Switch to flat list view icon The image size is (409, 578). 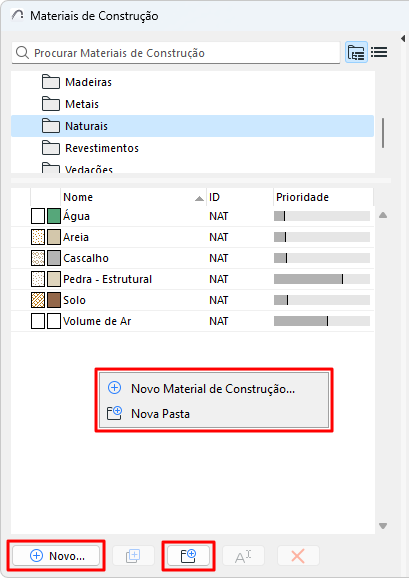click(x=379, y=52)
